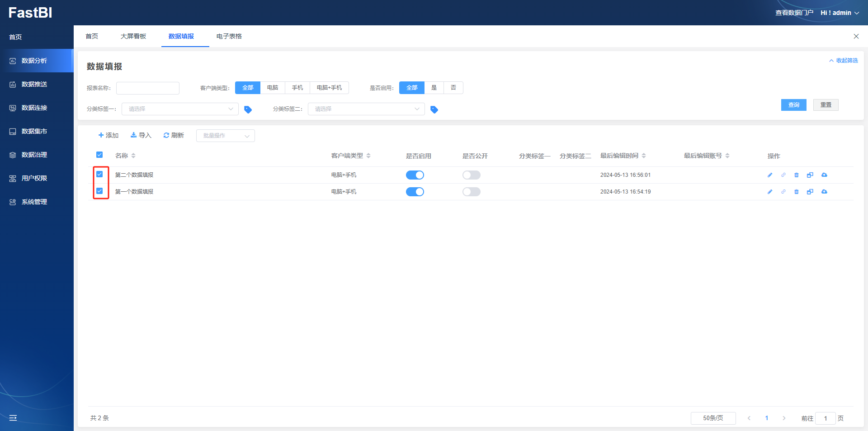Switch to the 数据填报 tab
This screenshot has width=868, height=431.
coord(181,36)
